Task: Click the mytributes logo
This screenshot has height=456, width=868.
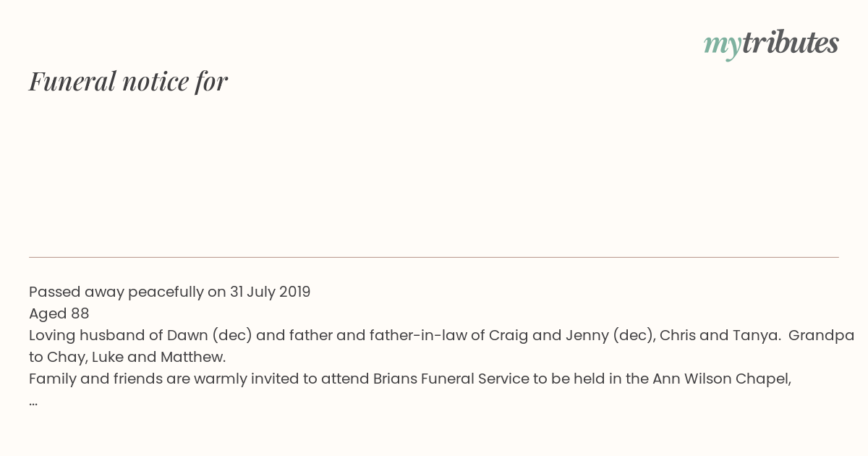Action: coord(771,44)
